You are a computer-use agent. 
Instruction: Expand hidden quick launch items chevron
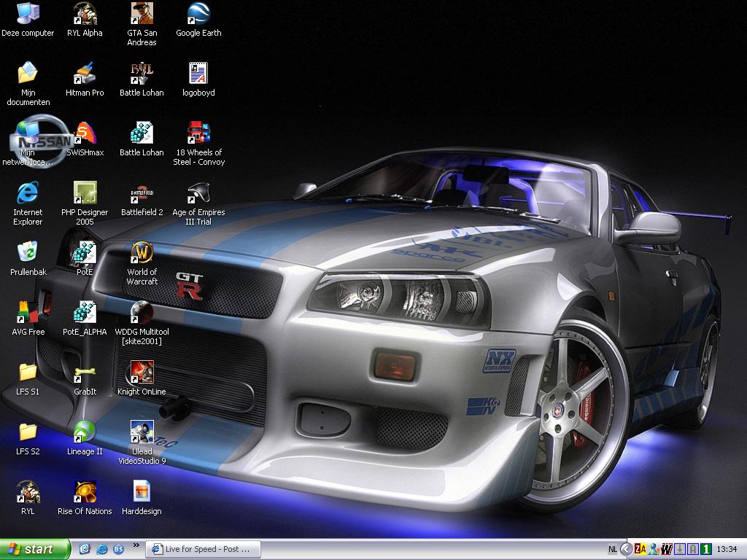pyautogui.click(x=136, y=545)
